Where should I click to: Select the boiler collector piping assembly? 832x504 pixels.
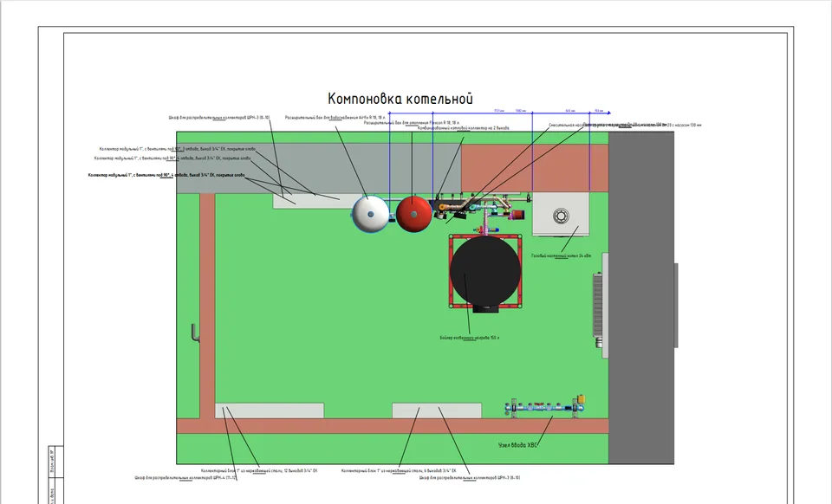coord(480,209)
